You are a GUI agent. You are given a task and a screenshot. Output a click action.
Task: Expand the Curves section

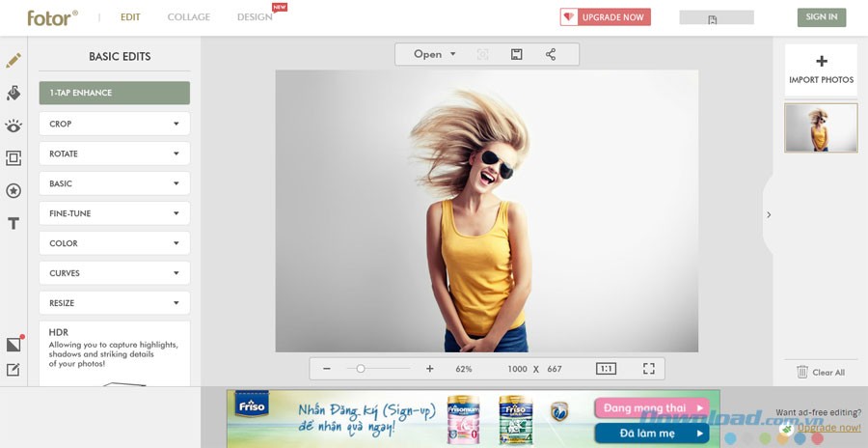click(115, 273)
